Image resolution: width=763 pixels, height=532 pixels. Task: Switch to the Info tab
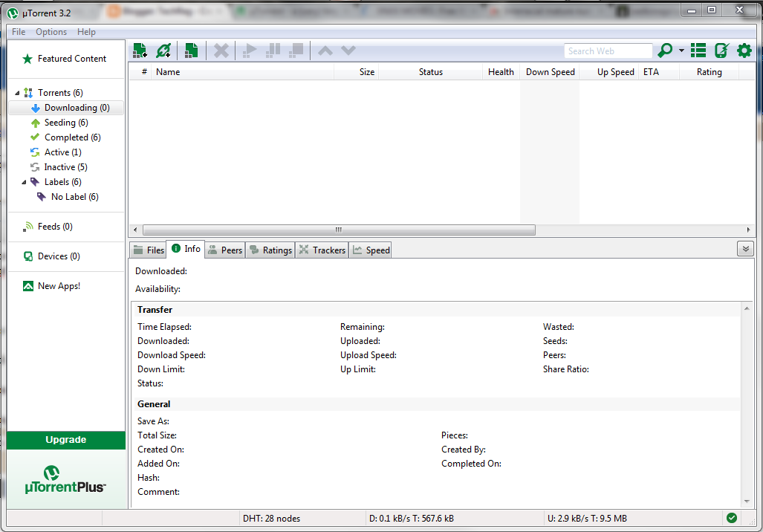[186, 249]
